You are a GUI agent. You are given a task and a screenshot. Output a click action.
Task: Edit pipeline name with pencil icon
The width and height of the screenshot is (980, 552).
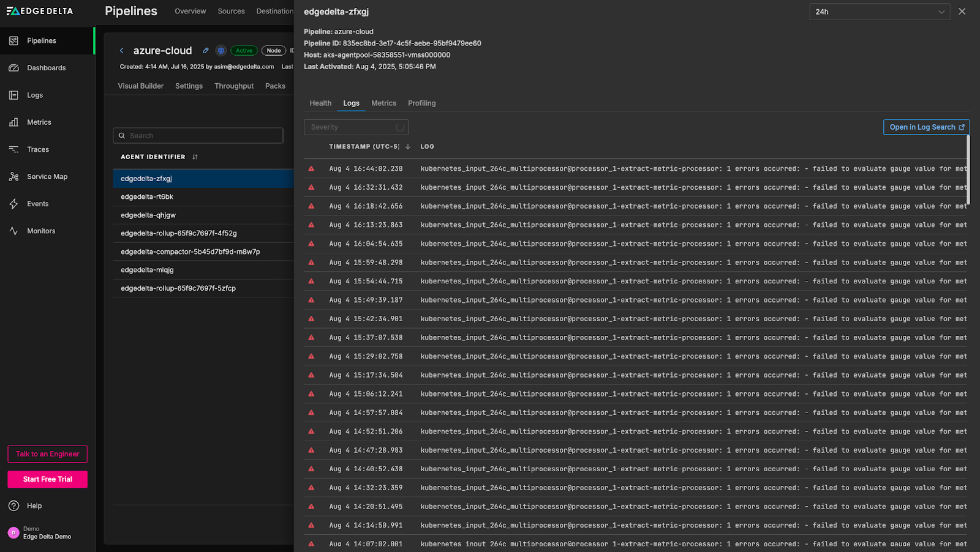pos(206,51)
